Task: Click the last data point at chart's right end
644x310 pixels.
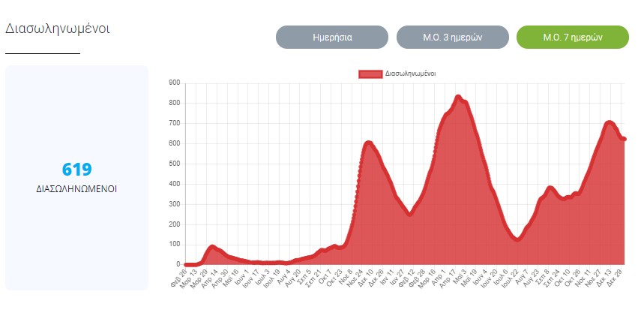Action: 624,139
